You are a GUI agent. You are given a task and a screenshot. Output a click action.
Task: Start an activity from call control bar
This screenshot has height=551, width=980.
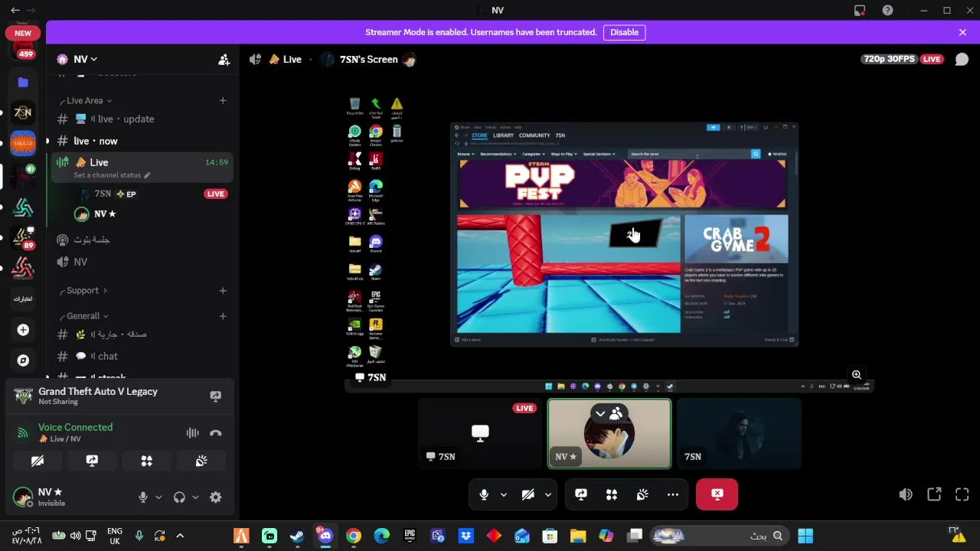pyautogui.click(x=612, y=494)
